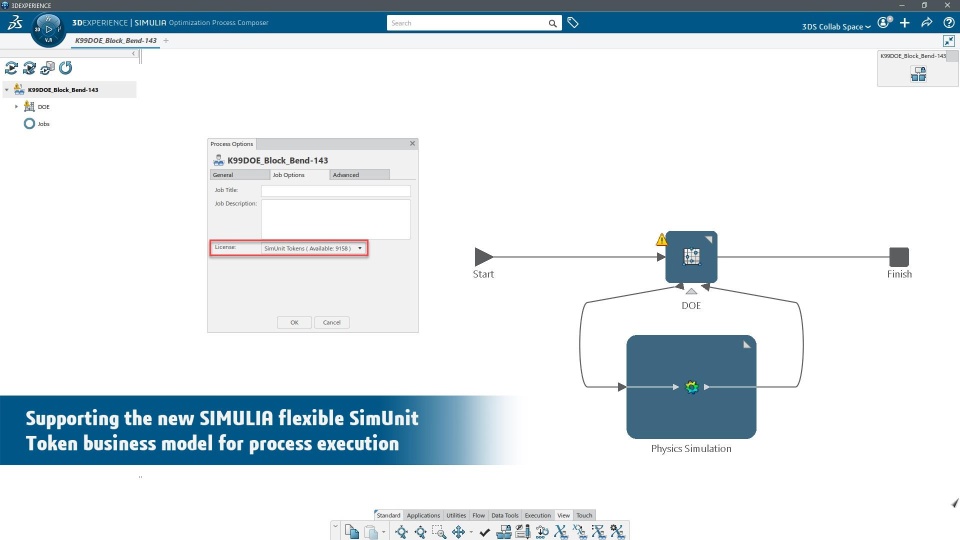Click the DOE activity node in the flow
Viewport: 960px width, 540px height.
coord(691,257)
